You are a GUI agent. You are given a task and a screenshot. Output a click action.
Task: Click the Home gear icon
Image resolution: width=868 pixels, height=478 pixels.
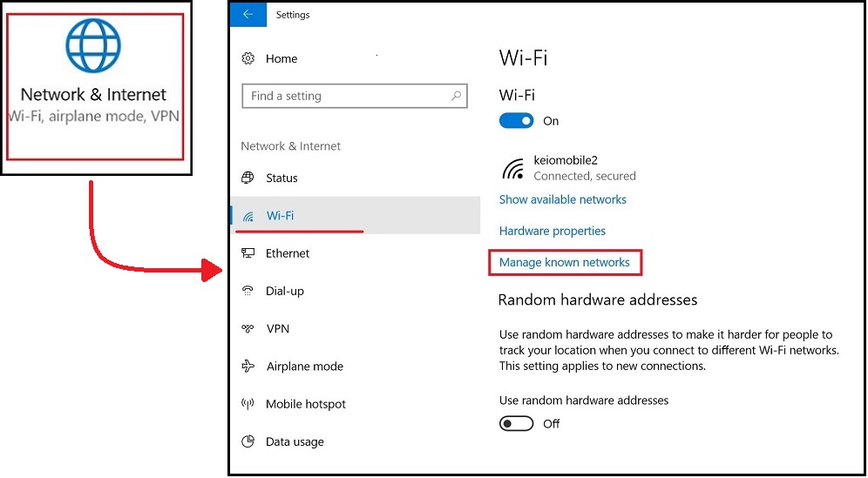point(248,58)
